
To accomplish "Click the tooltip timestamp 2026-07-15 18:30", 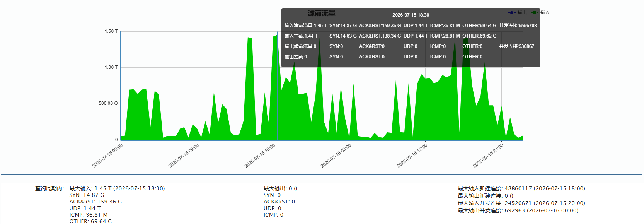I will pyautogui.click(x=411, y=15).
